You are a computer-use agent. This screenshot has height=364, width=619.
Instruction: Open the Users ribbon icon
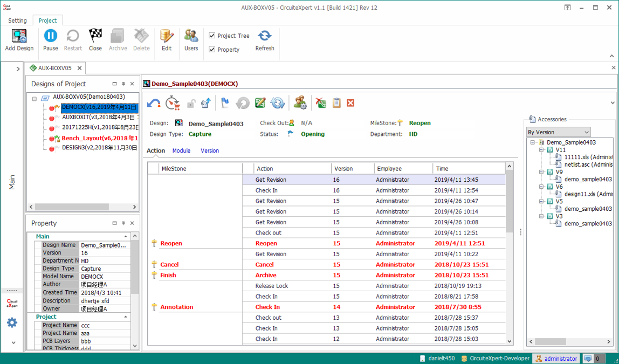191,36
